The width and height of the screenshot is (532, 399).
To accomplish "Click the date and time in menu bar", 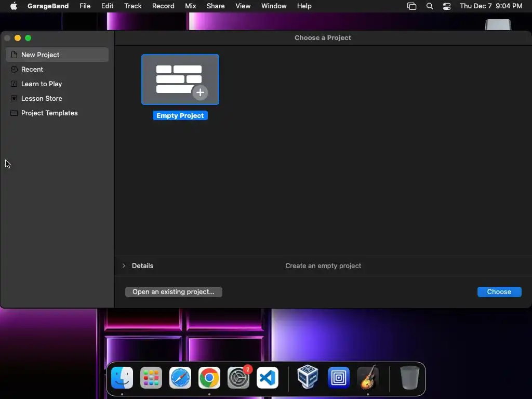I will (491, 6).
